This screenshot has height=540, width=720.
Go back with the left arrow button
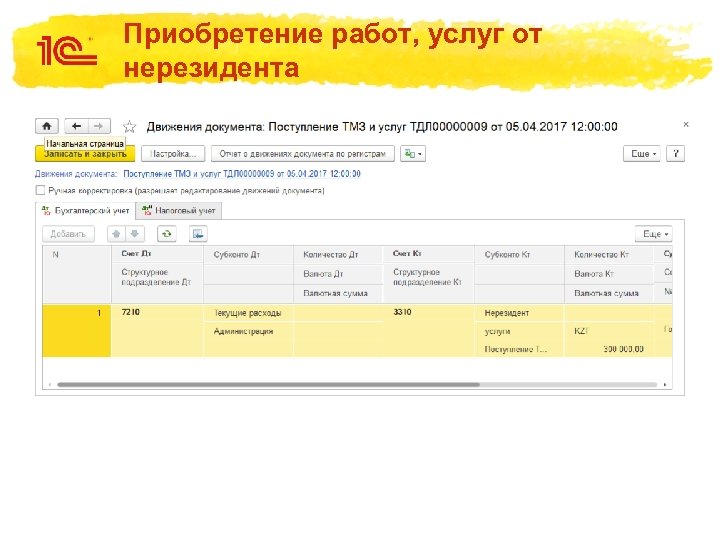coord(76,126)
